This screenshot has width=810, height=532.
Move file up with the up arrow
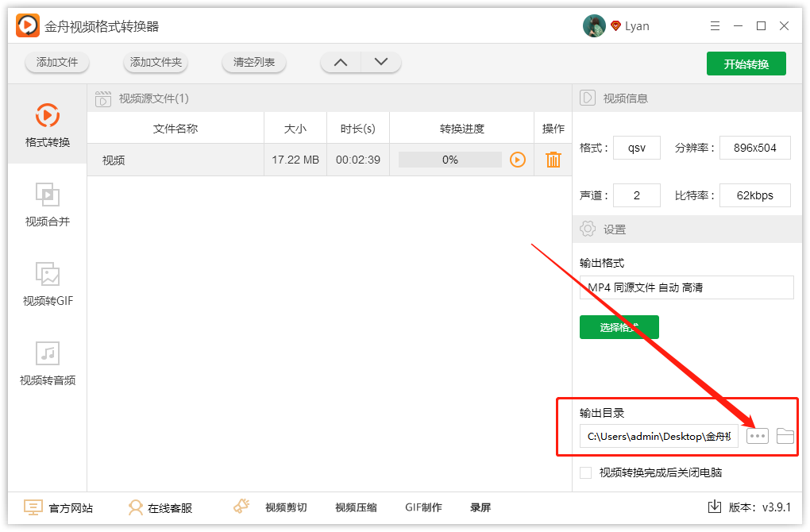341,62
